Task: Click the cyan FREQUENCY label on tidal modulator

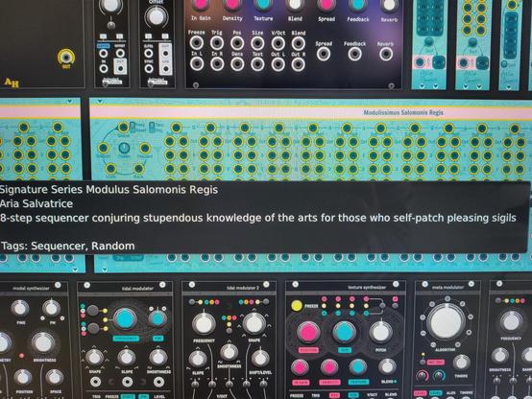Action: click(x=126, y=339)
